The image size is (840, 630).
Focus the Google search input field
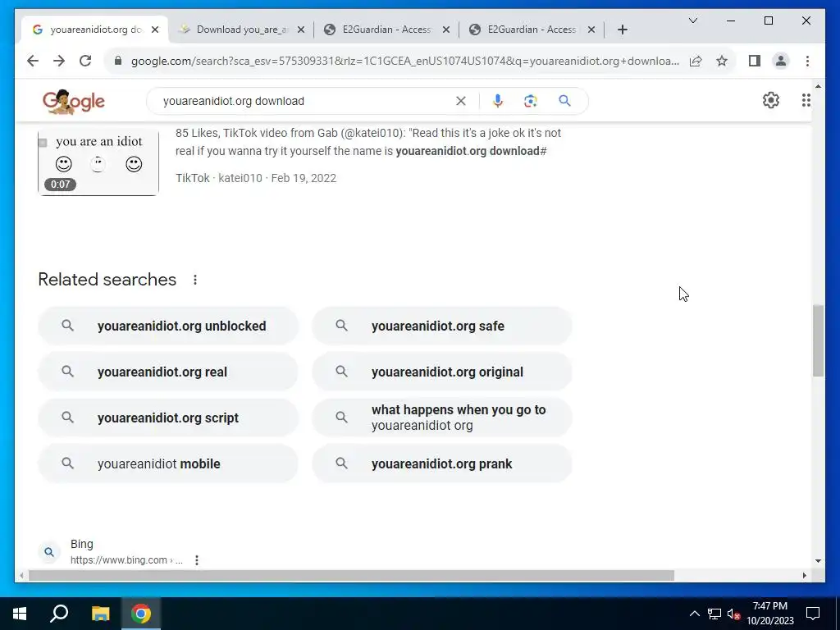tap(305, 101)
